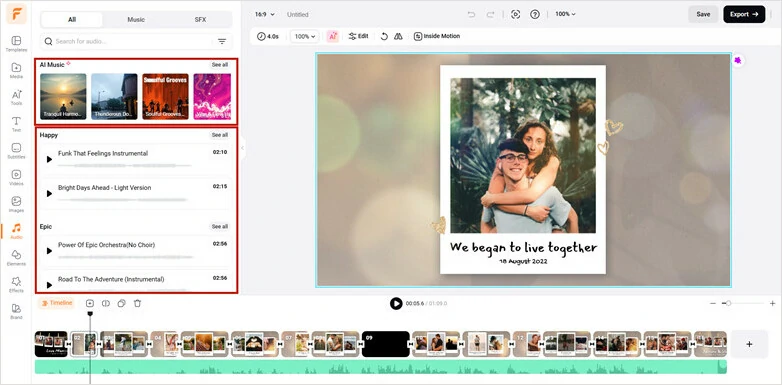Screen dimensions: 782x385
Task: Split the scene with the split icon
Action: [x=106, y=303]
